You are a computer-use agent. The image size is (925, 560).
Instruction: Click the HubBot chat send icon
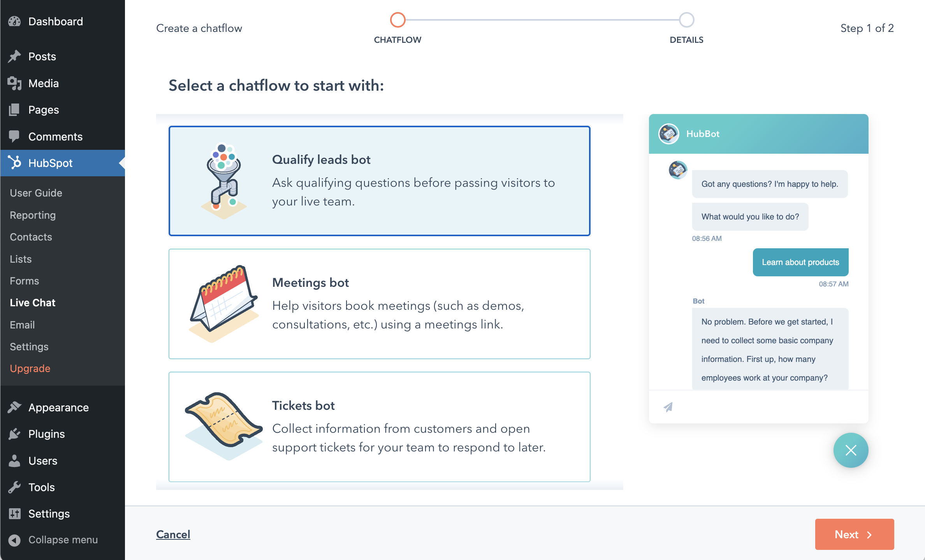point(669,407)
